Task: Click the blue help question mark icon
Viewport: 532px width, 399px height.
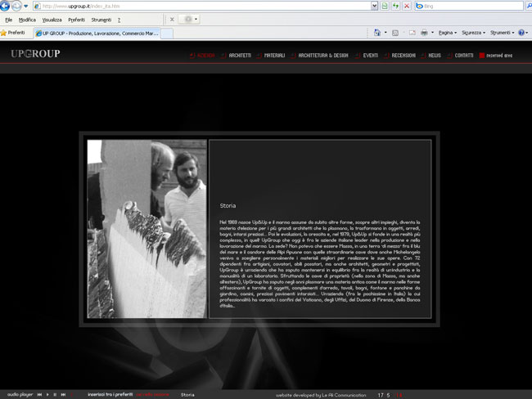Action: [x=521, y=33]
